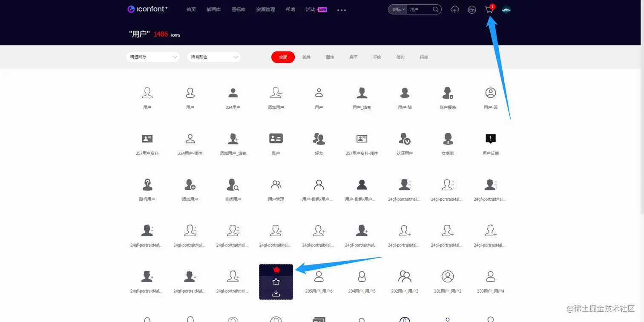Filter by 精美 style

[x=424, y=57]
